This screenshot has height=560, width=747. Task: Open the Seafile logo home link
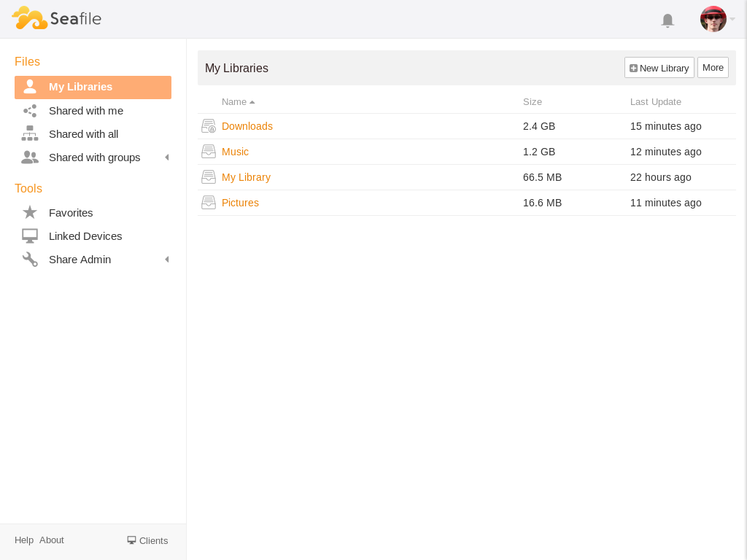coord(57,18)
